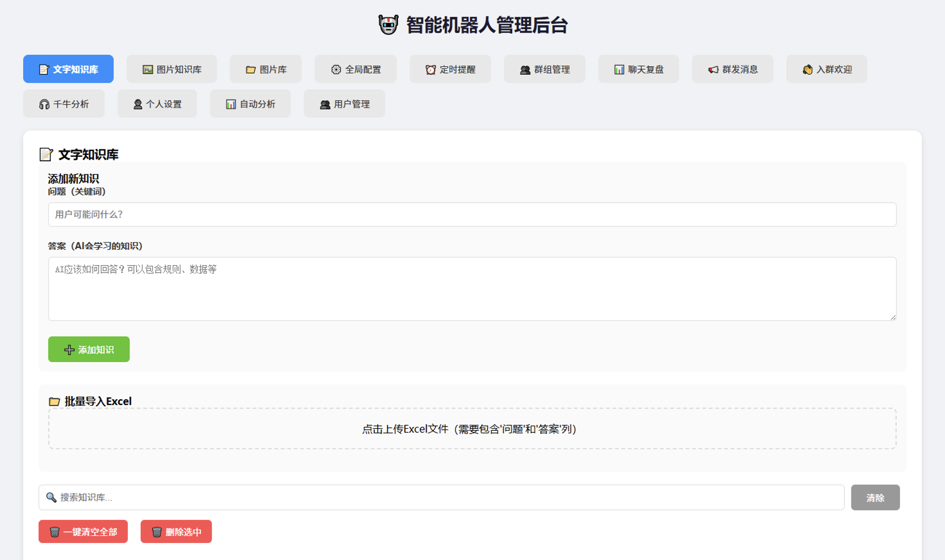This screenshot has width=945, height=560.
Task: Switch to 千牛分析 tab
Action: click(x=64, y=103)
